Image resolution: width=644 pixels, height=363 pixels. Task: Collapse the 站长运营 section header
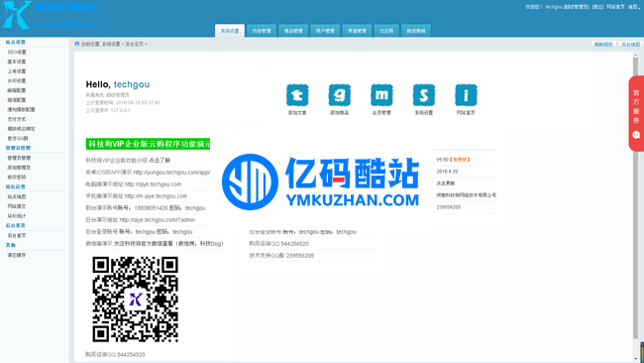point(16,186)
